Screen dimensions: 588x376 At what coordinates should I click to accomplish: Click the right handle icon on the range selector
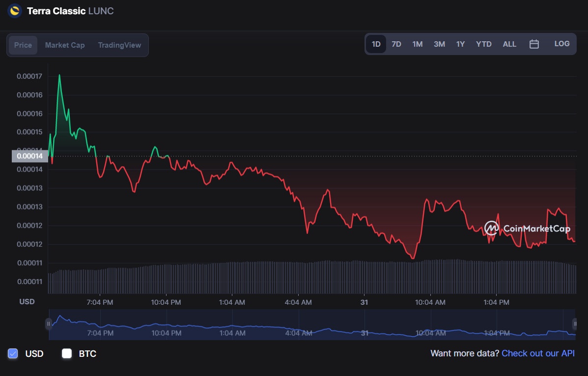(x=574, y=324)
